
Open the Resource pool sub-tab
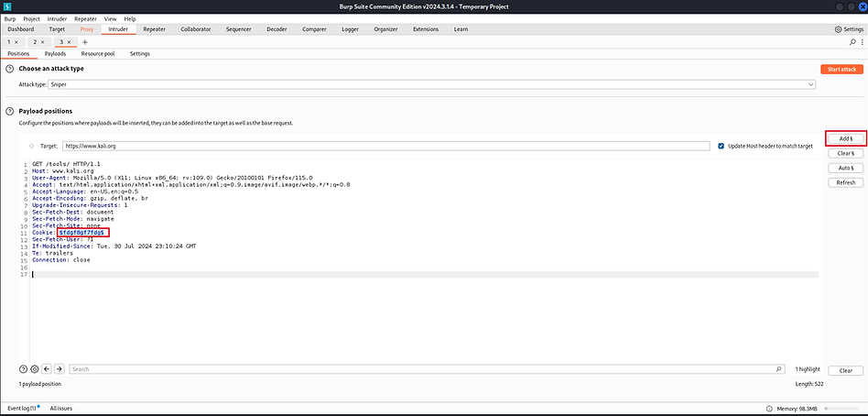click(98, 54)
